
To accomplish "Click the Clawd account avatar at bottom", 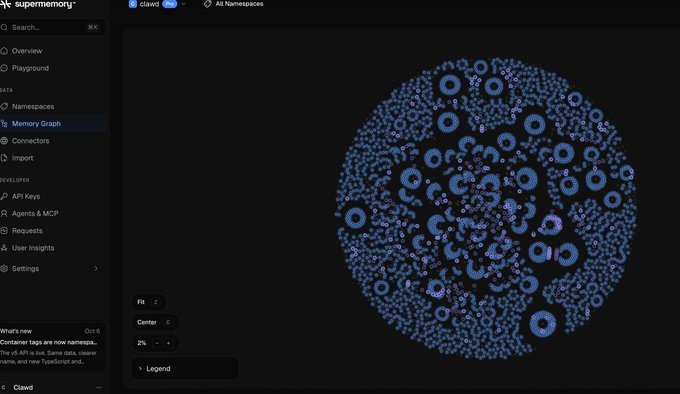I will click(x=3, y=387).
